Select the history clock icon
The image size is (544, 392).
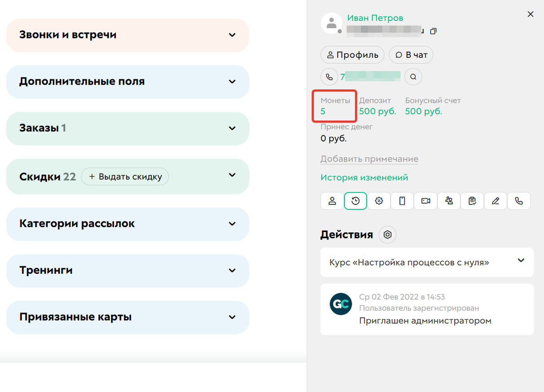355,201
